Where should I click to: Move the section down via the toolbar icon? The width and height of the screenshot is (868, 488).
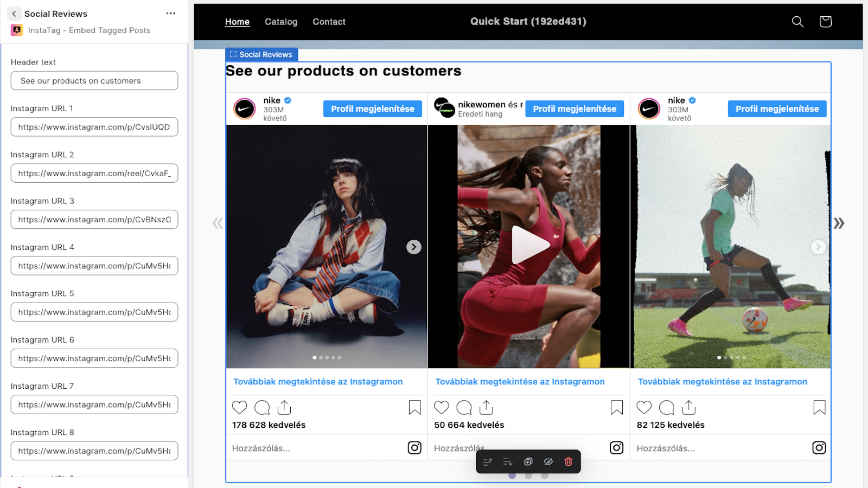(x=507, y=461)
